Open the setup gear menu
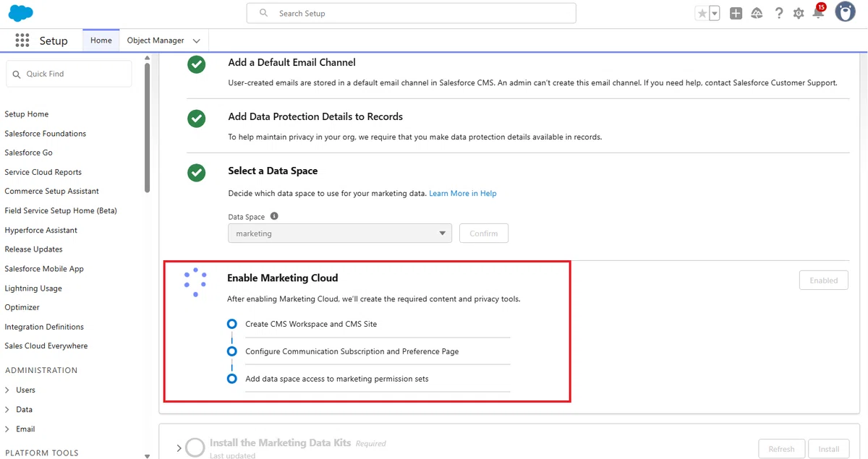 tap(799, 13)
